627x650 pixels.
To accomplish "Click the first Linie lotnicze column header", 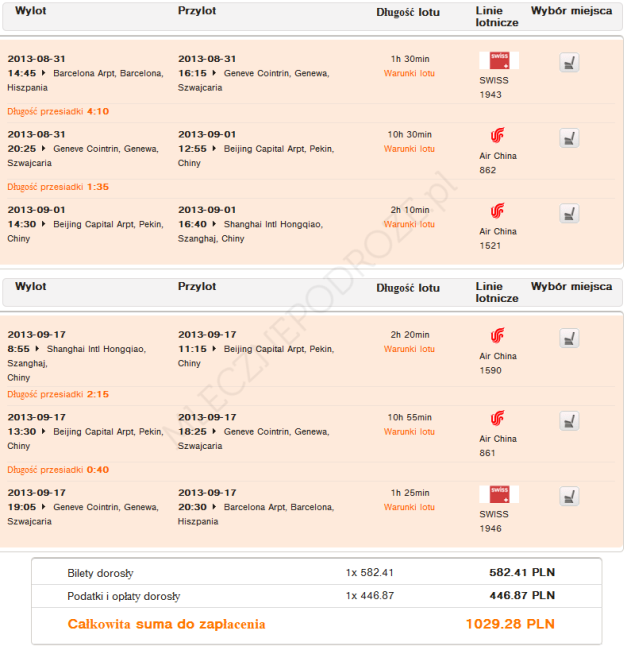I will 497,15.
